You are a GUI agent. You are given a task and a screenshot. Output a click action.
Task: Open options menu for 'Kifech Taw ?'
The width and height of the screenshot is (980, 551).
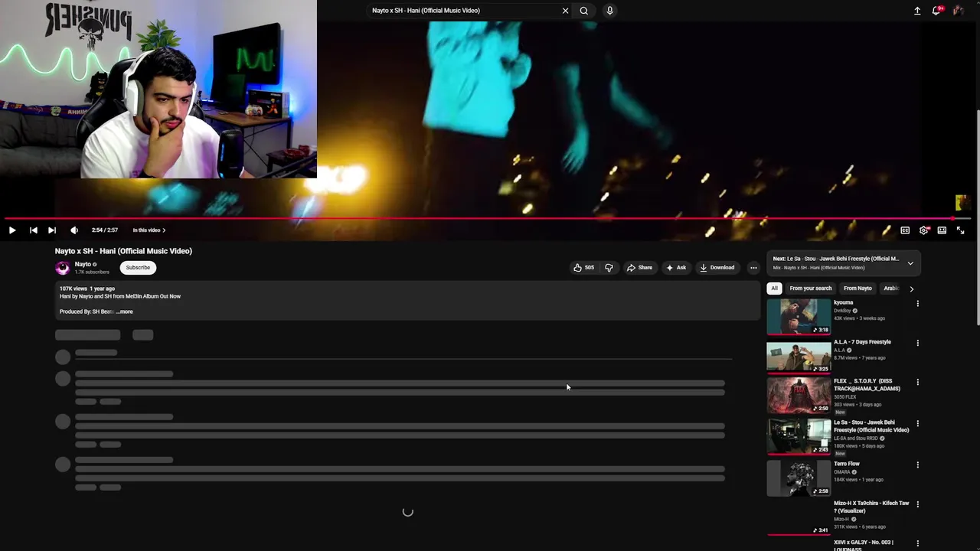coord(917,504)
